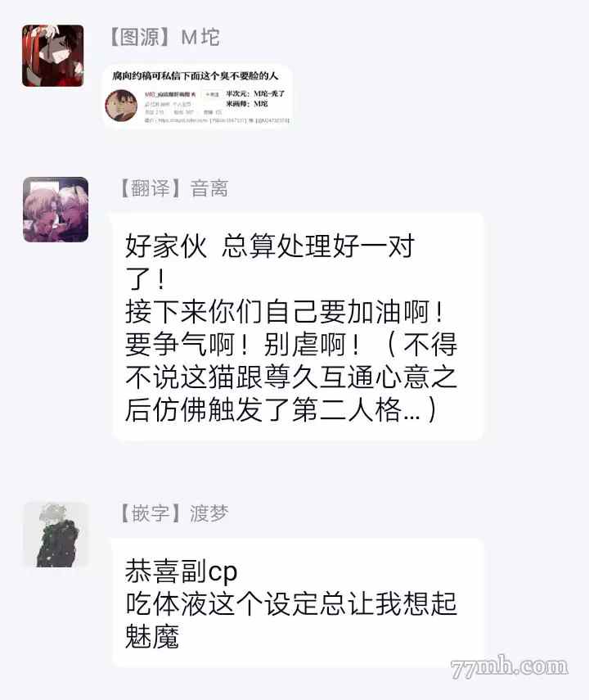Select 渡梦's message bubble 恭喜副cp
The image size is (589, 700).
[297, 603]
